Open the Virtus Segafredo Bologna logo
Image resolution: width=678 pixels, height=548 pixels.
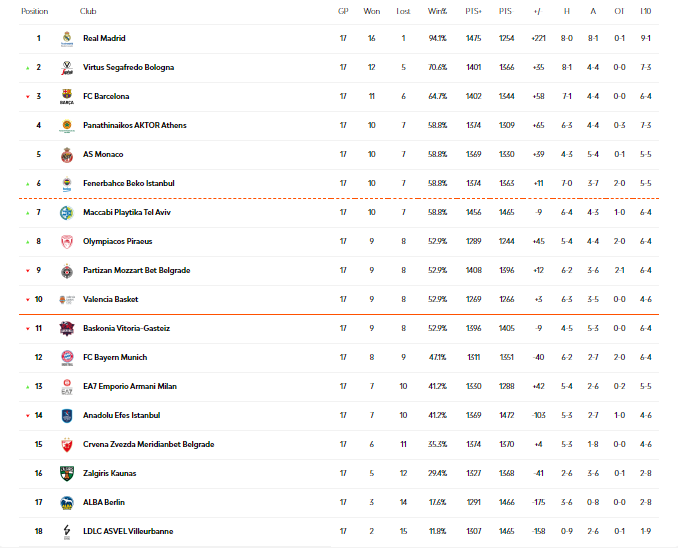point(66,68)
